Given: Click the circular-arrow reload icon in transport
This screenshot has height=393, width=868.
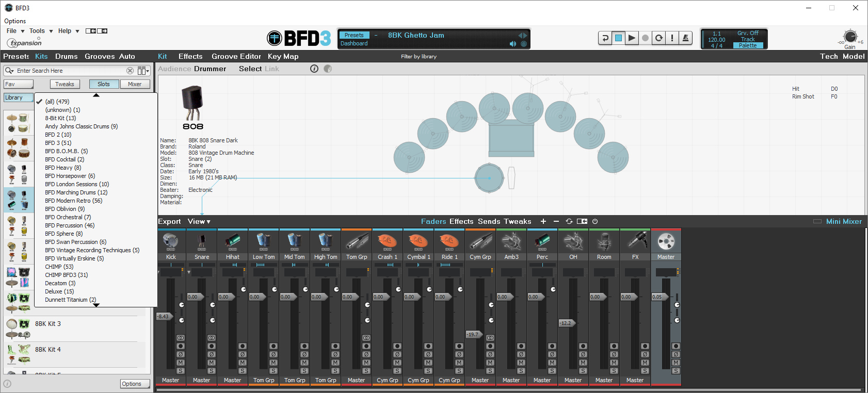Looking at the screenshot, I should coord(658,38).
